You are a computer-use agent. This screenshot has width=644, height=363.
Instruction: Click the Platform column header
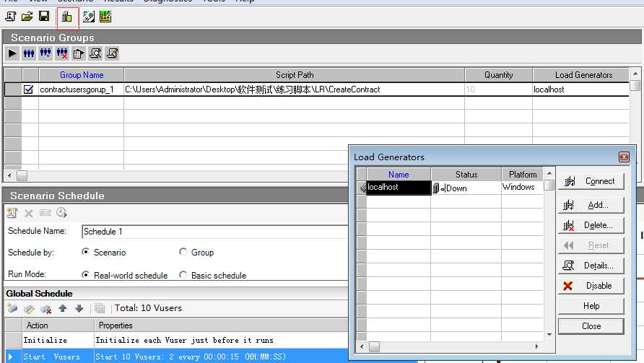click(x=523, y=175)
